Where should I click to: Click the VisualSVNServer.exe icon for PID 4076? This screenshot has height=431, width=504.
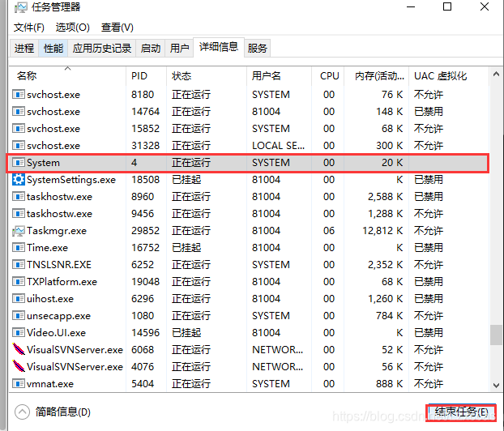[19, 366]
